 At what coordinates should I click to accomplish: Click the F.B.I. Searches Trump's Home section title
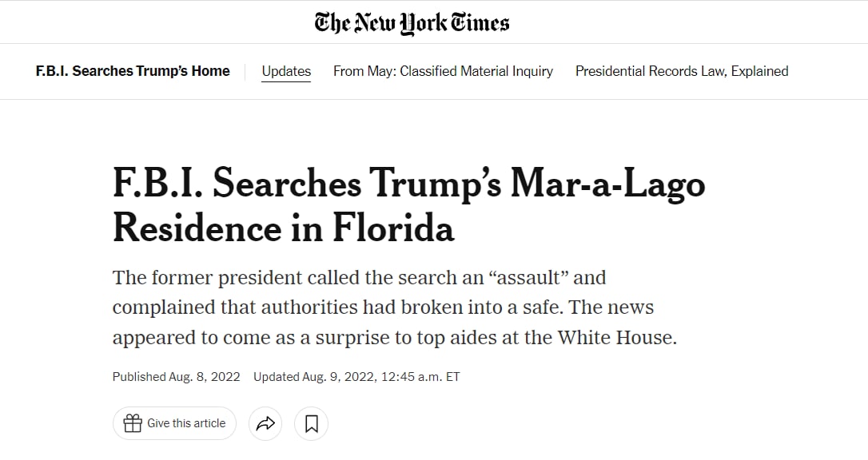tap(133, 71)
